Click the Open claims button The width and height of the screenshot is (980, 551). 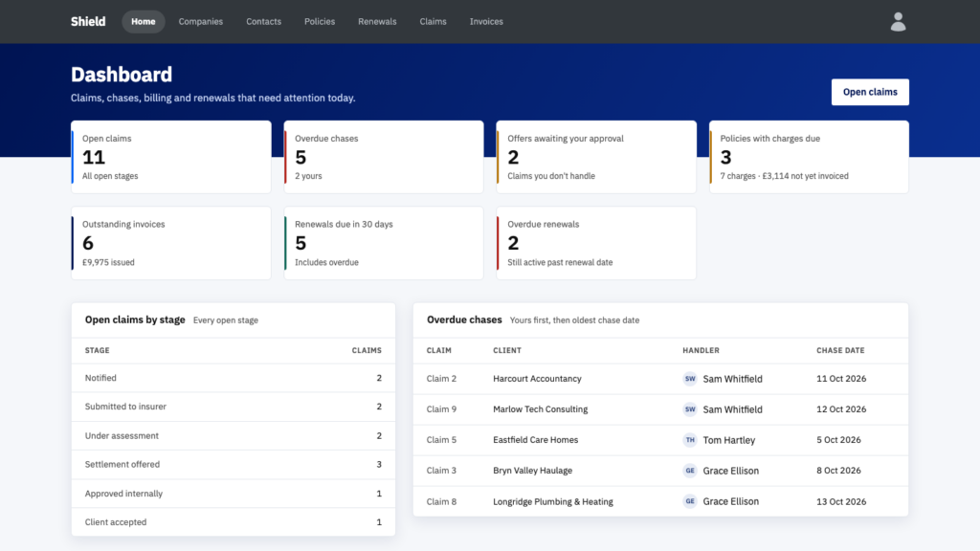point(870,92)
